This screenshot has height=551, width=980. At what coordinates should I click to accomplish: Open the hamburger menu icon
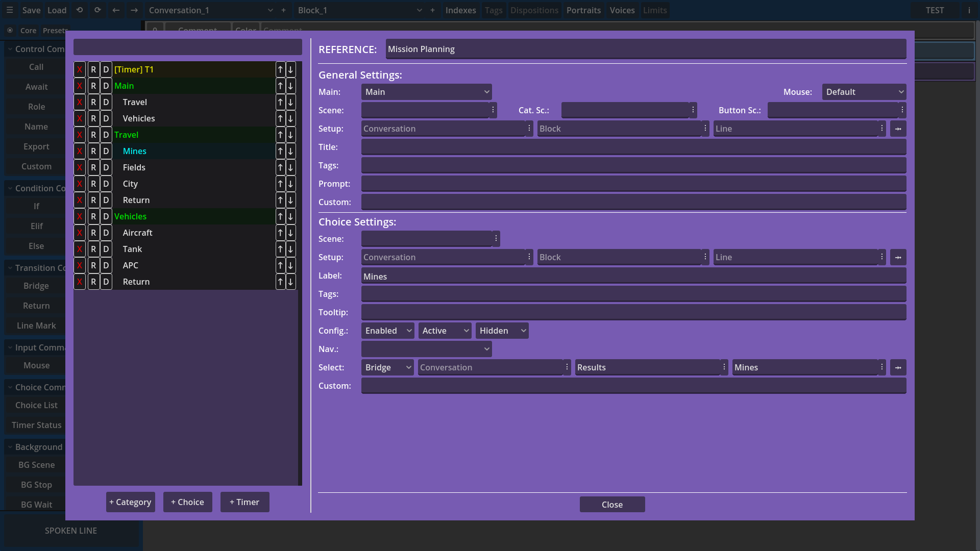[x=10, y=10]
